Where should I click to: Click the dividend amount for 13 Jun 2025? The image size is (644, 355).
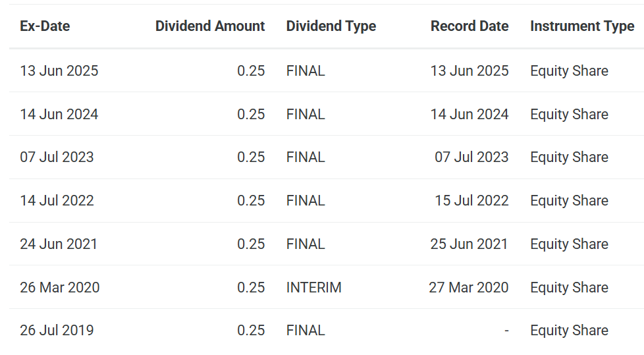click(251, 71)
